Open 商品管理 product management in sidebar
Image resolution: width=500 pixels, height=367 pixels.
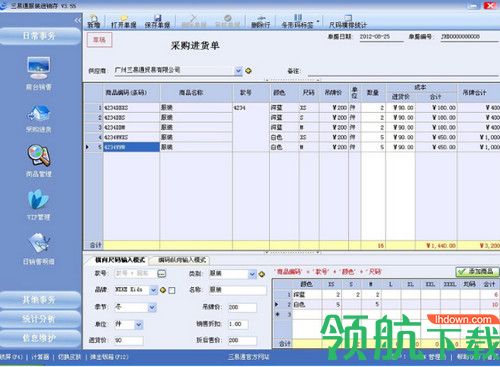coord(39,161)
